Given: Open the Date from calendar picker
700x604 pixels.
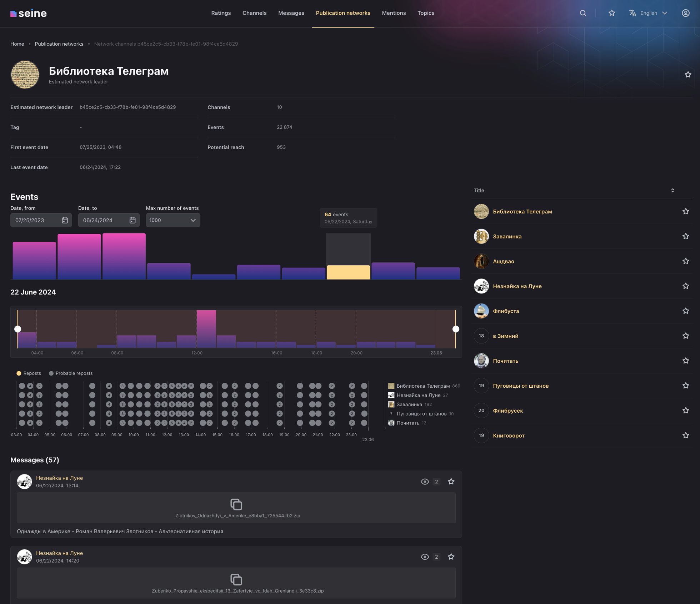Looking at the screenshot, I should (x=65, y=220).
